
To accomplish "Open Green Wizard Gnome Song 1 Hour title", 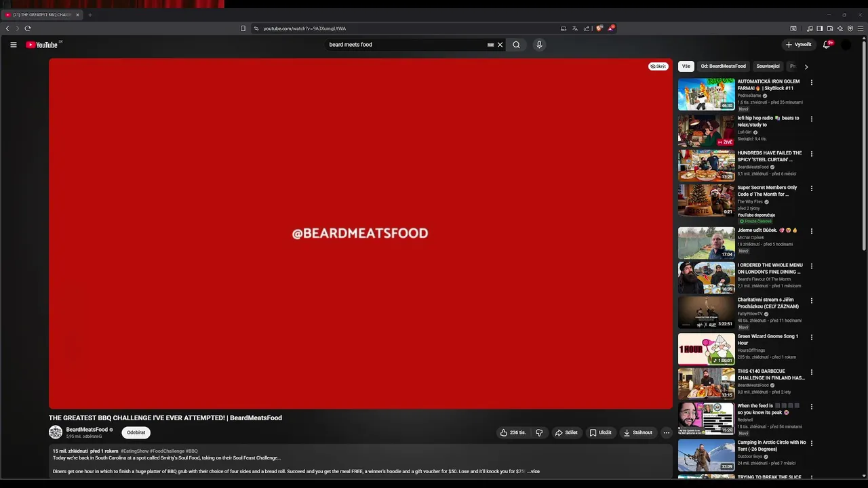I will point(768,340).
